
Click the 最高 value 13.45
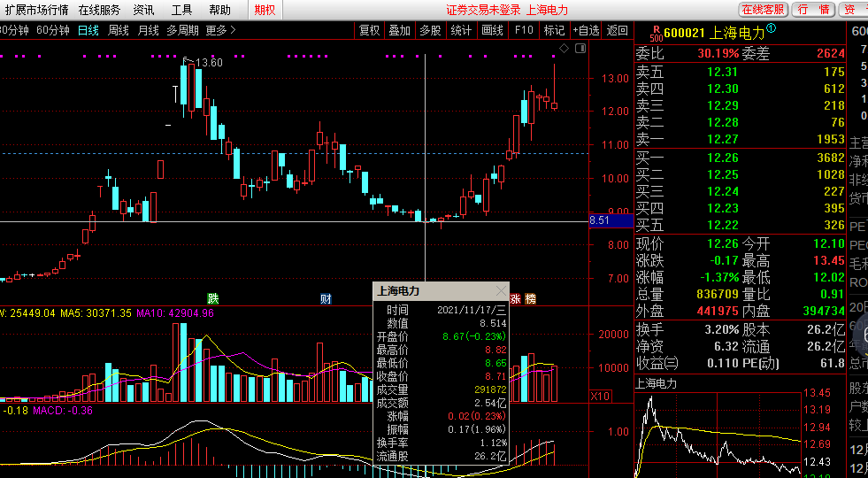point(829,260)
